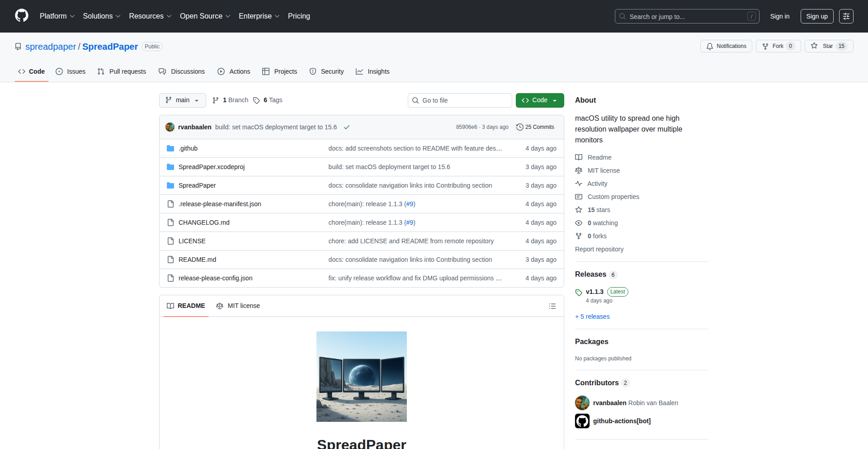Open the command palette icon top right
The image size is (868, 449).
tap(846, 16)
